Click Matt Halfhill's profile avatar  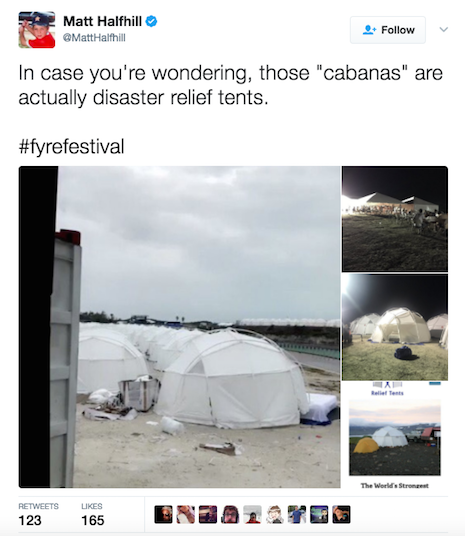click(x=37, y=30)
